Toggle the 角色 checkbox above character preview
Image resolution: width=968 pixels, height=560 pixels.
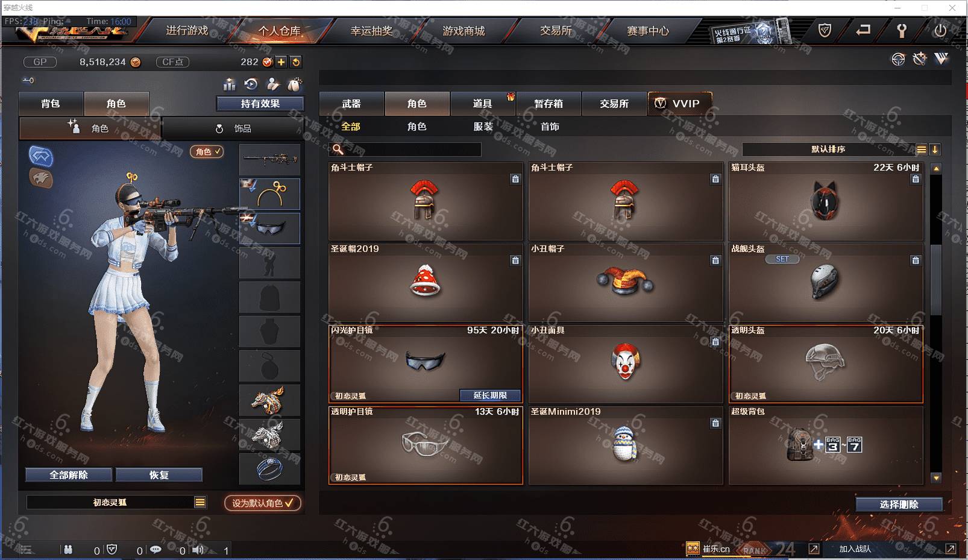tap(207, 152)
